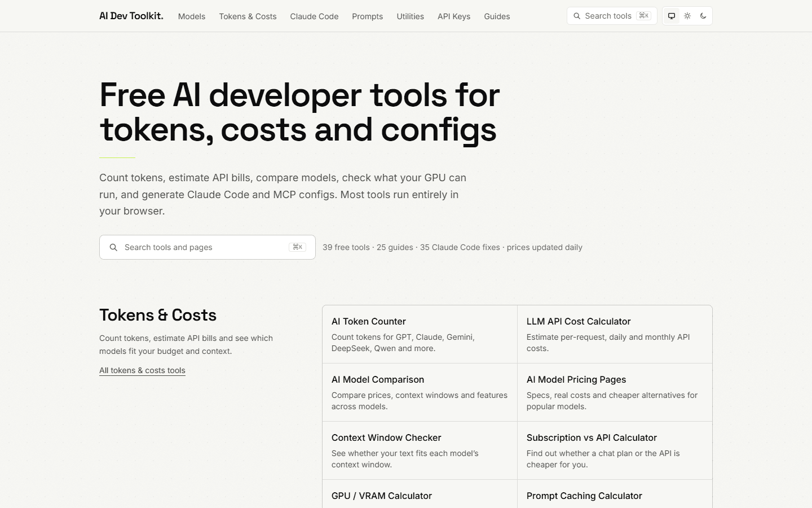Click the magnifier icon in hero search box

(113, 247)
